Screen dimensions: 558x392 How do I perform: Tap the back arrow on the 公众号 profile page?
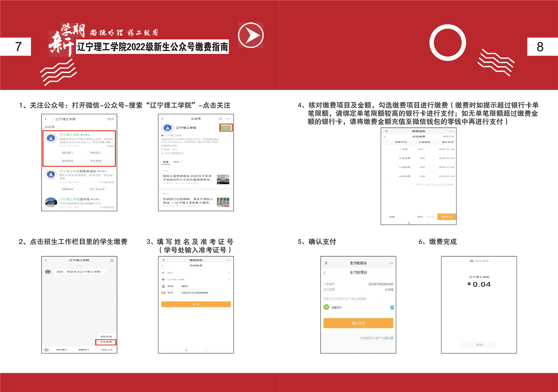point(162,119)
